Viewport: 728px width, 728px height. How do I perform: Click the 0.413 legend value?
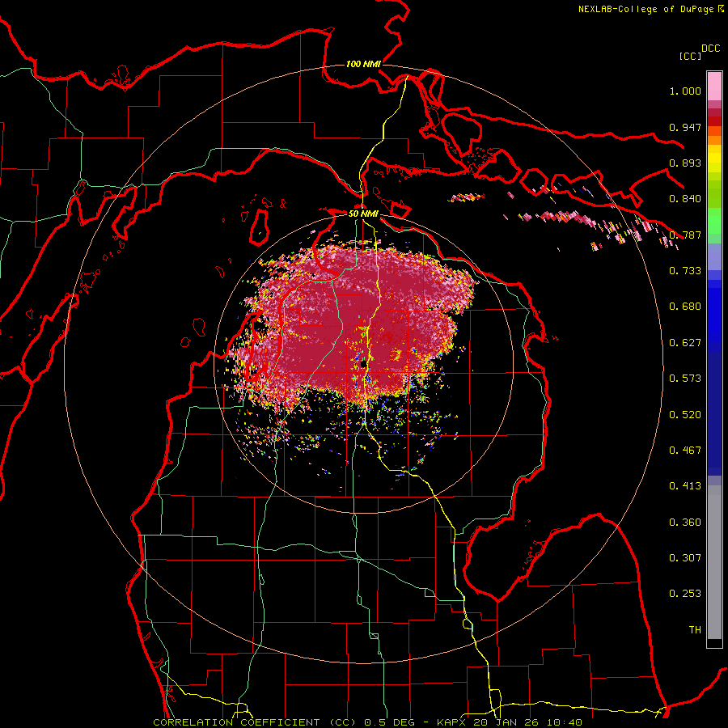685,486
